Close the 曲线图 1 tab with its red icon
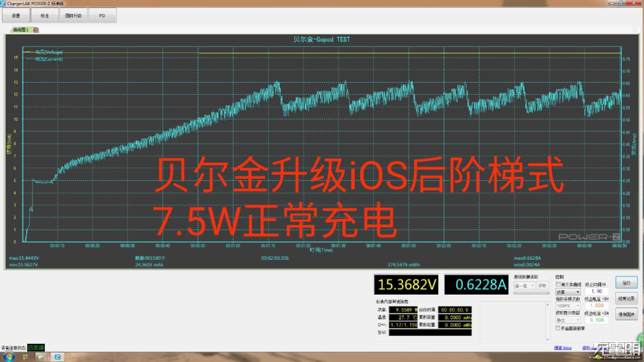Image resolution: width=644 pixels, height=362 pixels. click(x=36, y=30)
